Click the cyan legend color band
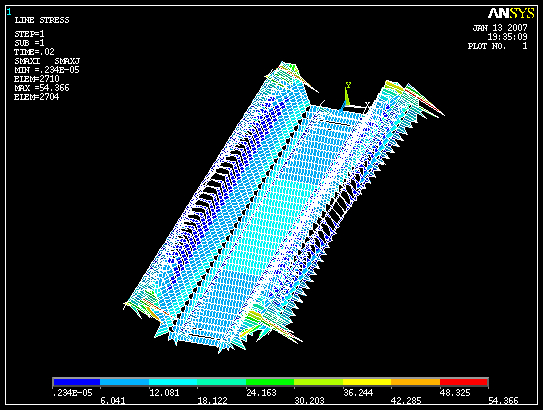This screenshot has height=410, width=543. [173, 382]
